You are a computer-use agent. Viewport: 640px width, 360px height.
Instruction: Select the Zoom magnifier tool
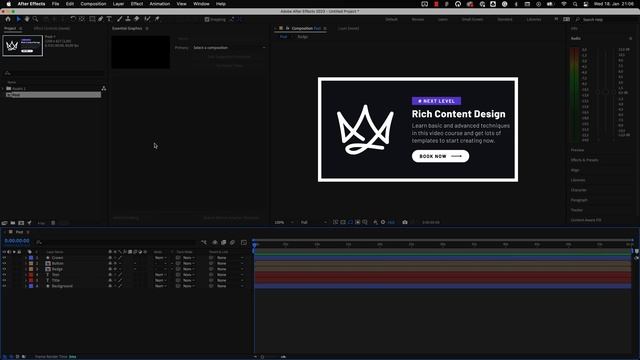point(36,19)
